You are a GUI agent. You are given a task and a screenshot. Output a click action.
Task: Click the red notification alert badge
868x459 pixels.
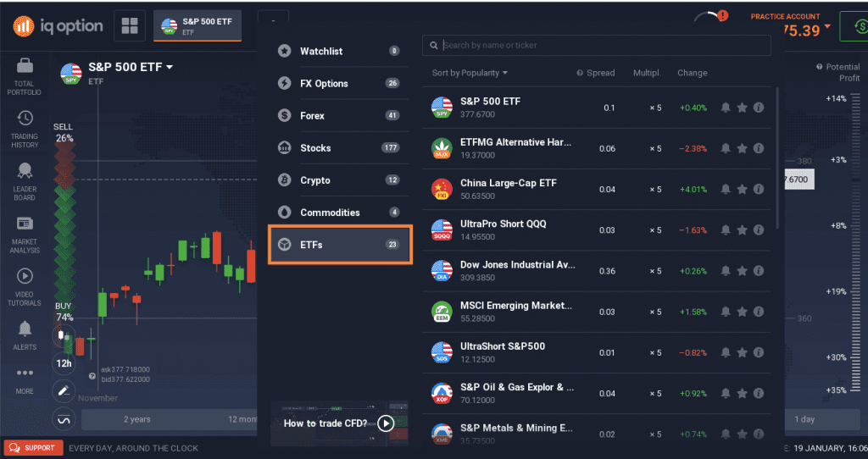click(x=722, y=15)
